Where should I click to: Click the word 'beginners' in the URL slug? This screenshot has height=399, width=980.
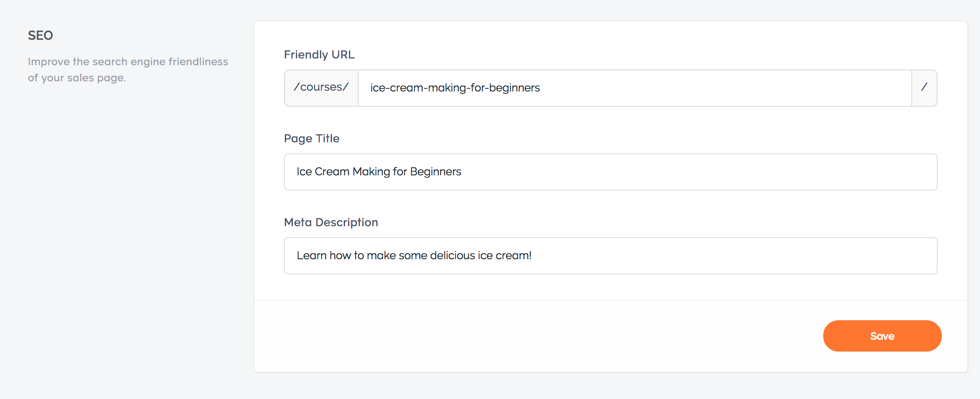click(x=515, y=88)
